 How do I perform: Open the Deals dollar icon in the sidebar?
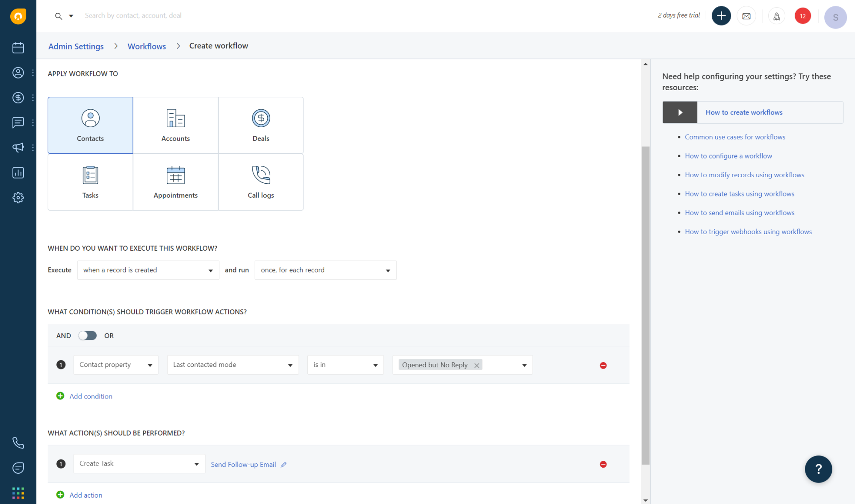pyautogui.click(x=18, y=97)
